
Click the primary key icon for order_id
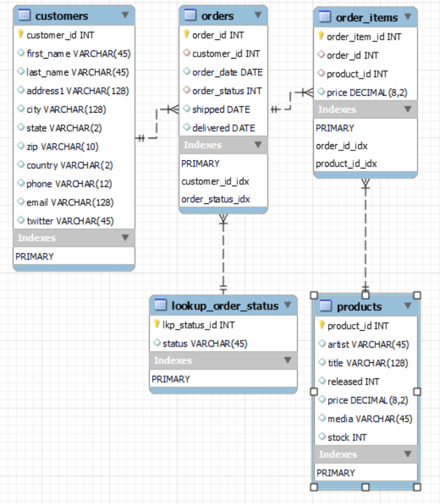(x=186, y=35)
